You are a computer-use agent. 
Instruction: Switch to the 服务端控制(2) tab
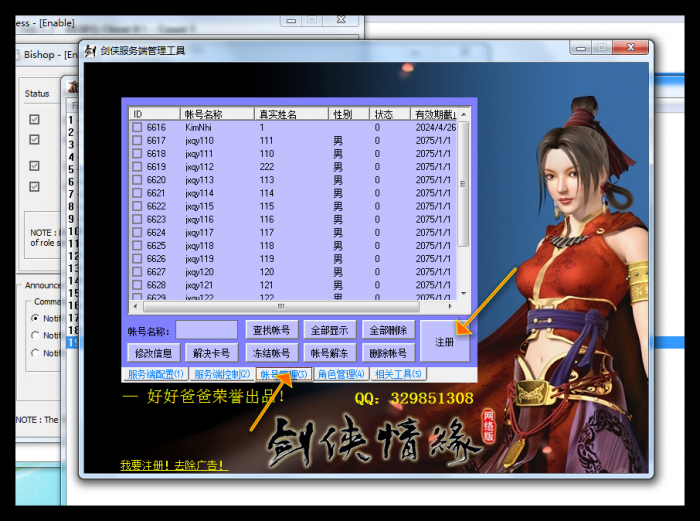pyautogui.click(x=222, y=374)
